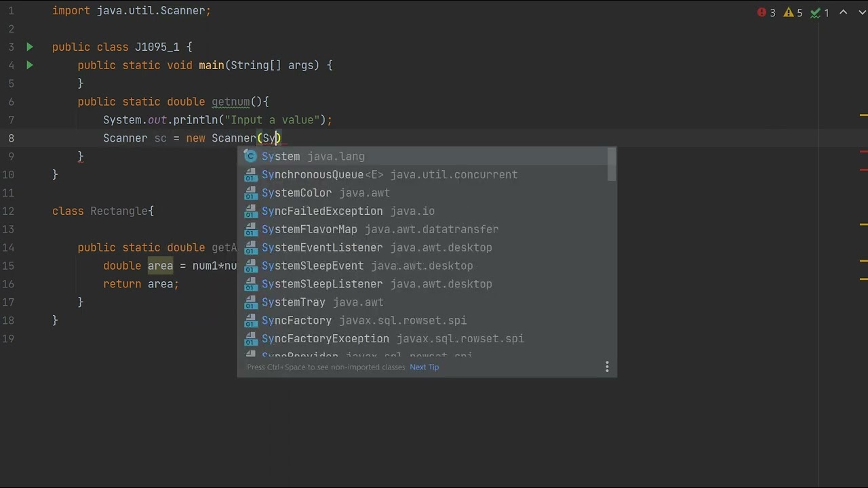Click icon beside SyncFactory suggestion
Screen dimensions: 868x488
coord(250,321)
